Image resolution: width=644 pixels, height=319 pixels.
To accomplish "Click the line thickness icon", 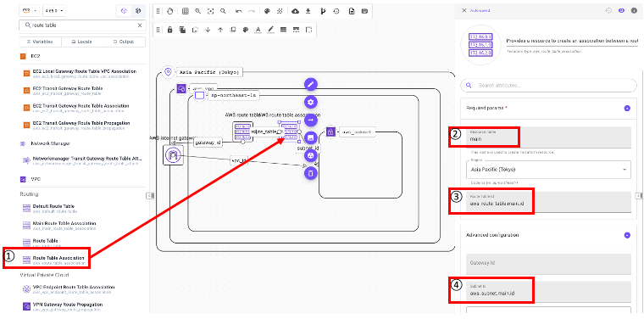I will [x=283, y=30].
